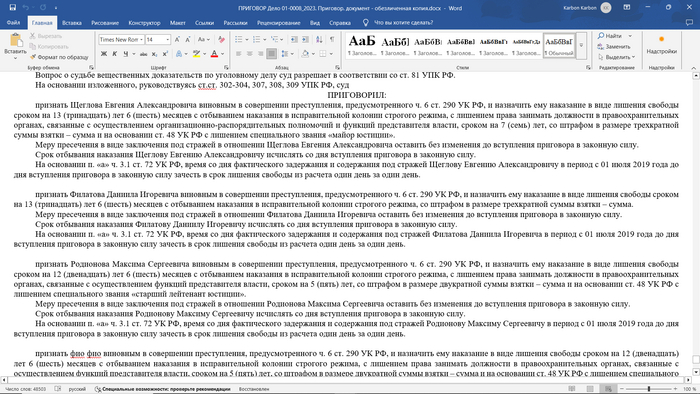Click the word count 'Число слов: 48503' indicator
This screenshot has width=700, height=394.
25,389
